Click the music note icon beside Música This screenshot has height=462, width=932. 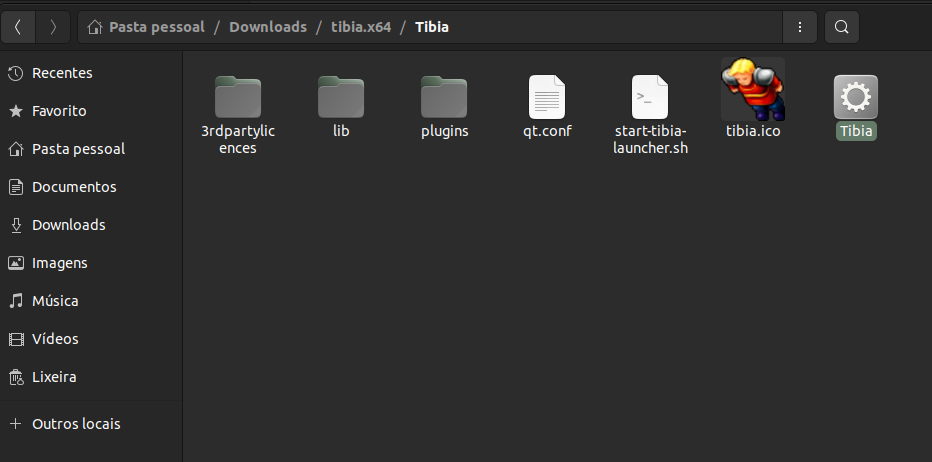coord(15,301)
